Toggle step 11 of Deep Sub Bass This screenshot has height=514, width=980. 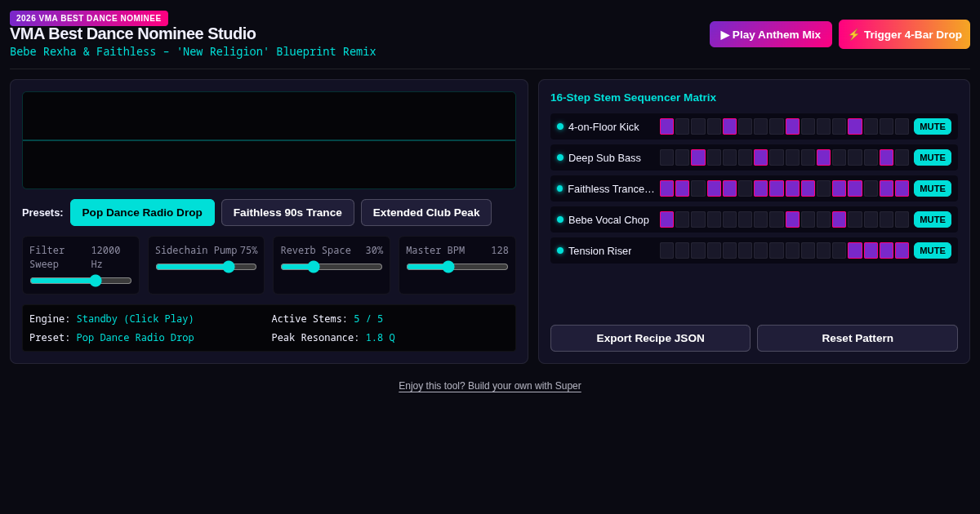click(824, 157)
